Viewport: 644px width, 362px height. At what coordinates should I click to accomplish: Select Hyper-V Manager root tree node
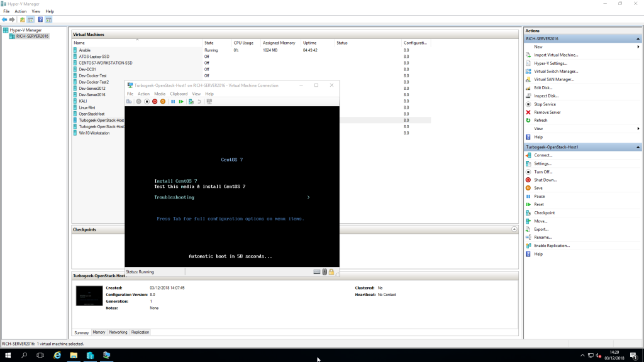25,30
